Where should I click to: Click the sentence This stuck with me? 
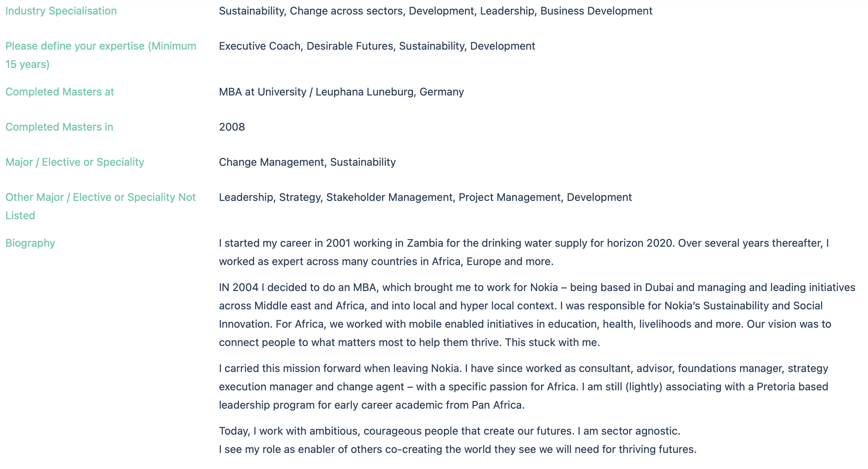(552, 342)
